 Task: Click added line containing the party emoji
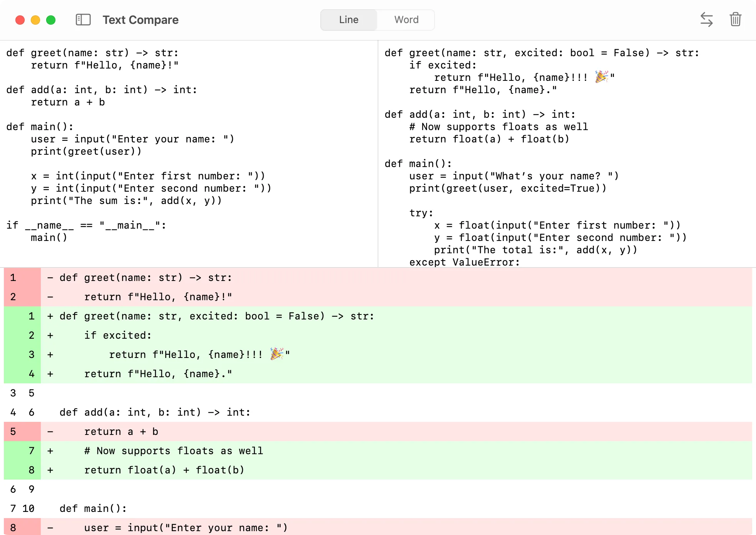[198, 354]
